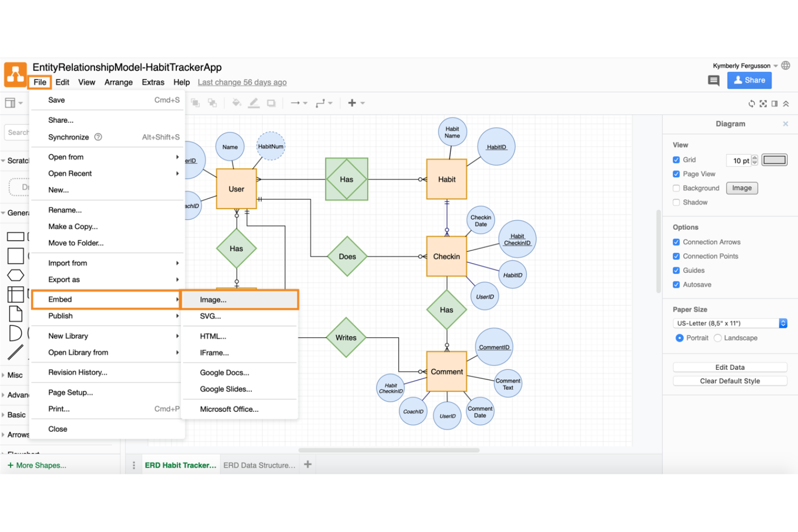Open the view layout panel dropdown

click(13, 103)
